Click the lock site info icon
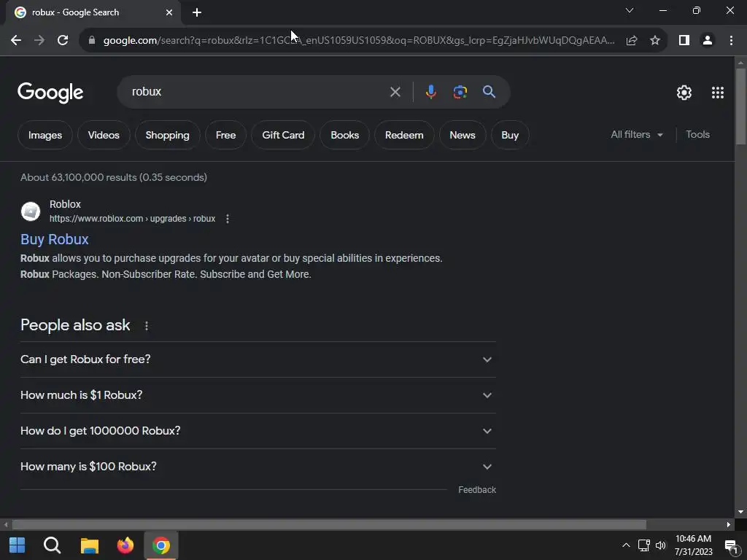Screen dimensions: 747x560 pyautogui.click(x=92, y=41)
